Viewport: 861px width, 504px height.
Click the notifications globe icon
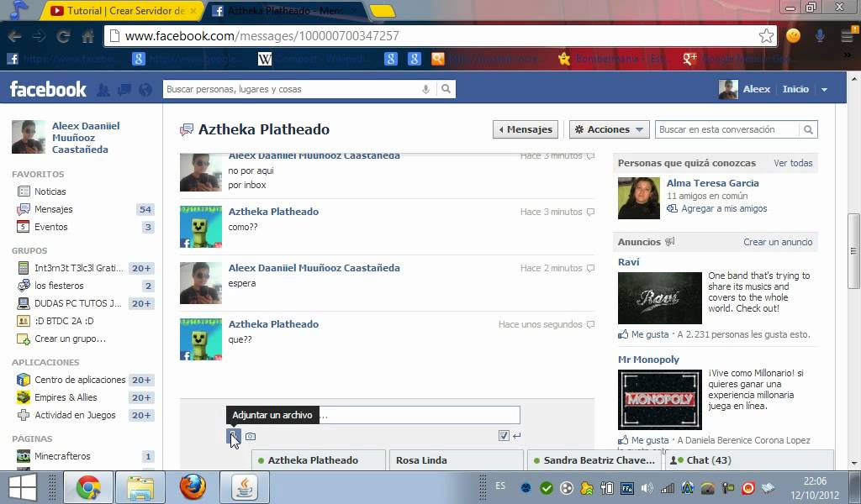click(145, 89)
